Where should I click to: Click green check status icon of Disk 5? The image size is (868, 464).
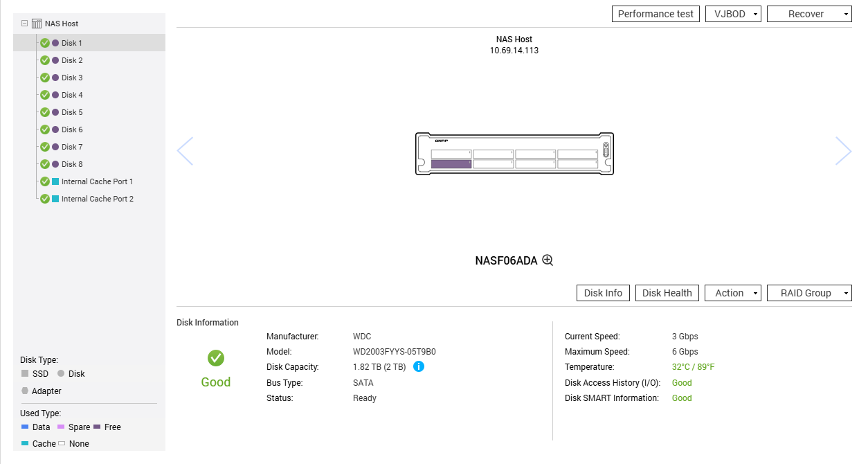(x=45, y=112)
